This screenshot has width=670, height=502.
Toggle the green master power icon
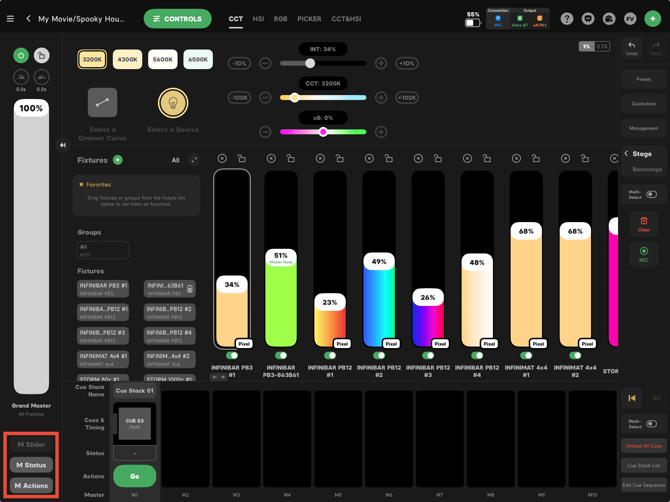pyautogui.click(x=21, y=55)
